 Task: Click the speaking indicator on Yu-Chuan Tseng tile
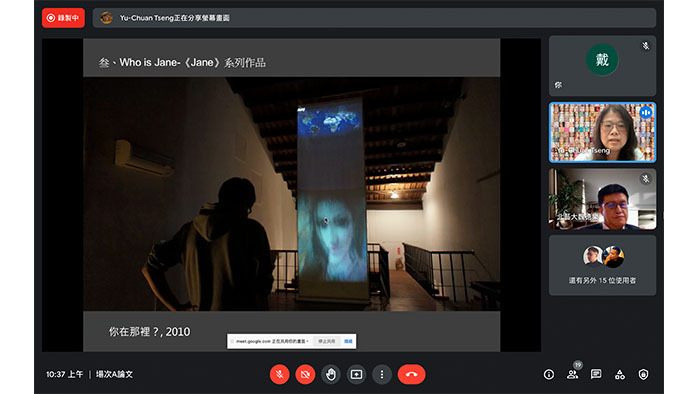[646, 113]
